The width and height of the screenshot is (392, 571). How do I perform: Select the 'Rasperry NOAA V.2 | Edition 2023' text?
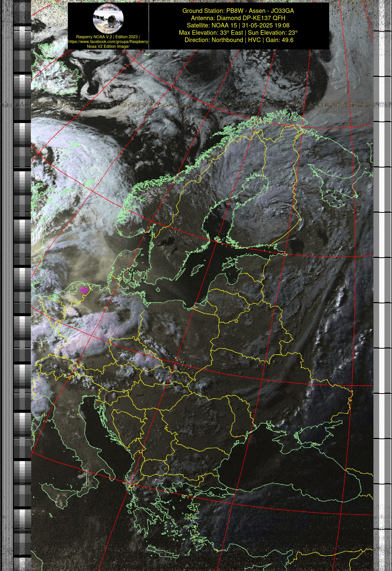(x=108, y=37)
